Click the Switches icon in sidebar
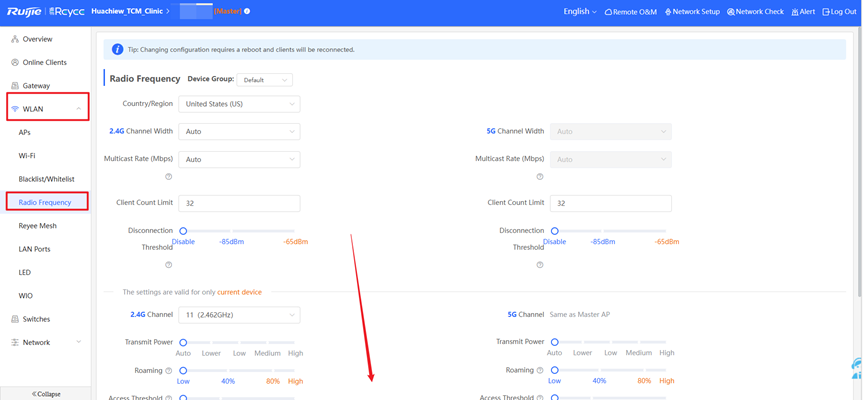Image resolution: width=863 pixels, height=400 pixels. [14, 319]
